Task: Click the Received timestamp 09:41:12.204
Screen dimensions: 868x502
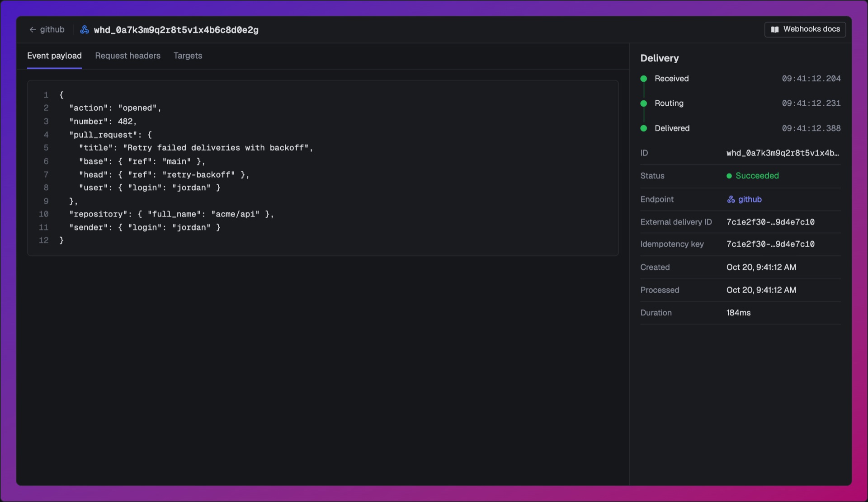Action: 811,79
